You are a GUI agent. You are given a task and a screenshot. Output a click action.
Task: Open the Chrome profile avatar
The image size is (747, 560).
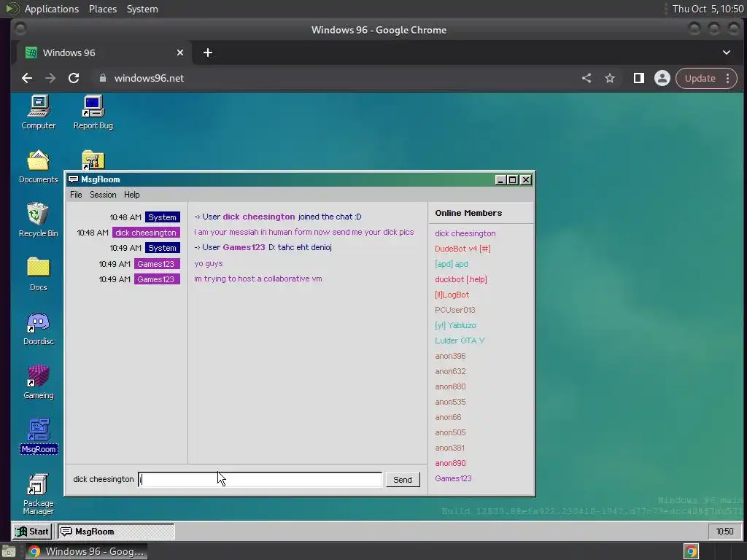coord(662,78)
